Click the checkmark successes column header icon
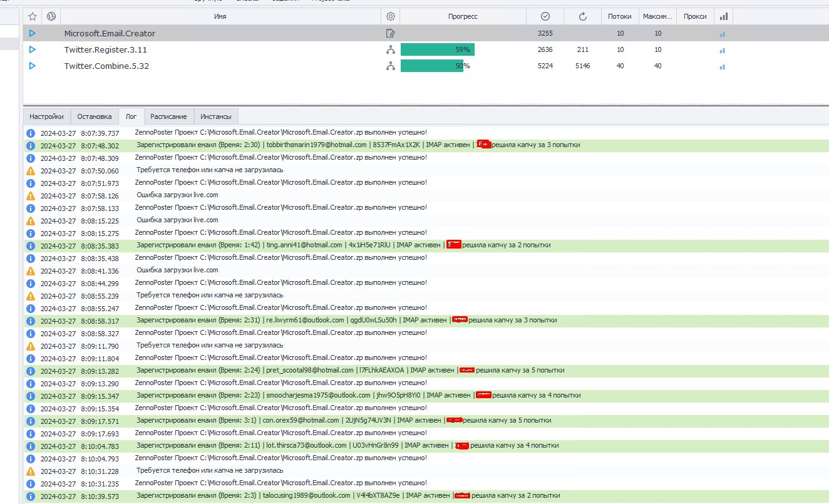 coord(545,16)
